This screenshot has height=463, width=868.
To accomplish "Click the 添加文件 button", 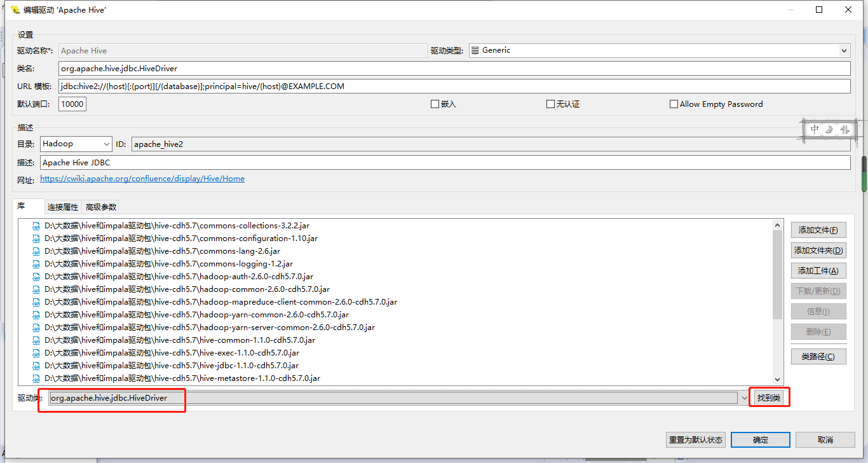I will pos(818,230).
